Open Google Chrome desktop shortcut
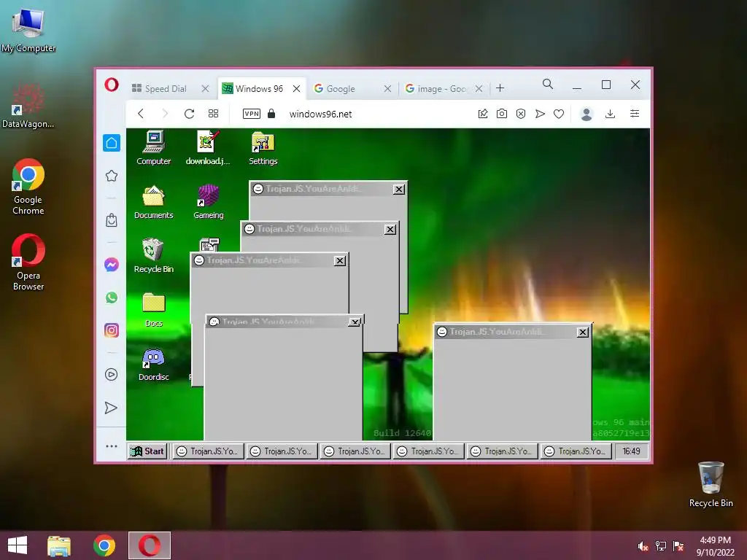 [x=28, y=187]
